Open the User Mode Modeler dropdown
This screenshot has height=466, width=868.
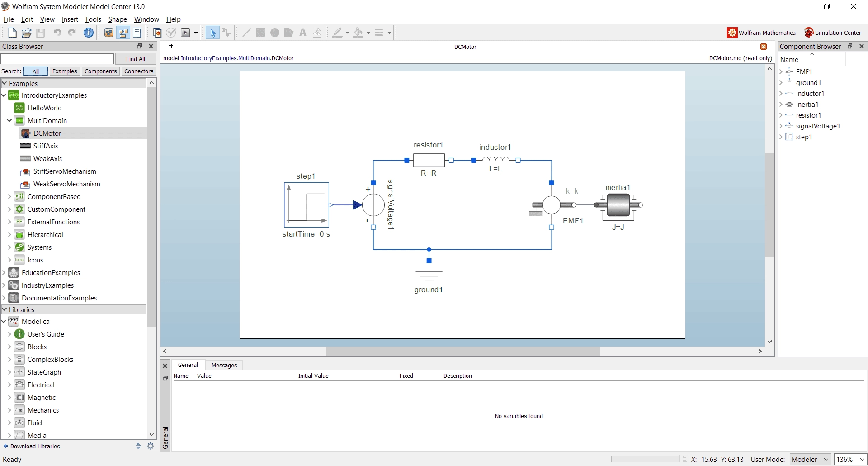[810, 459]
